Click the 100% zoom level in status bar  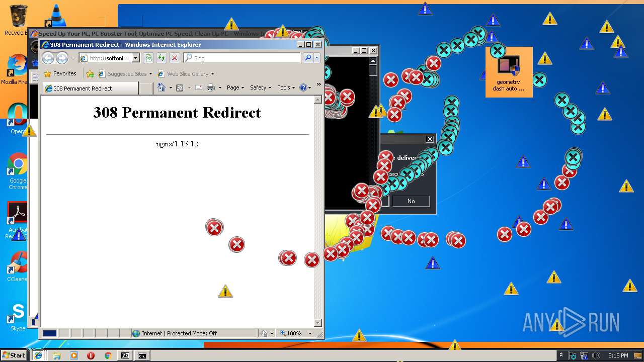click(293, 333)
